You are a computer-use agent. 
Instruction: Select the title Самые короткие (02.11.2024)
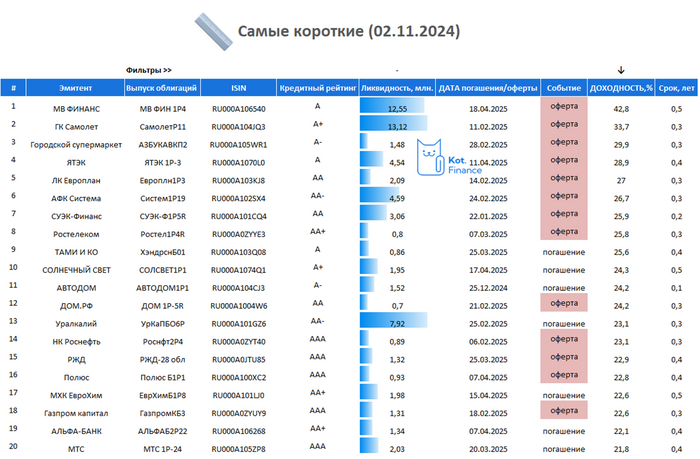349,32
